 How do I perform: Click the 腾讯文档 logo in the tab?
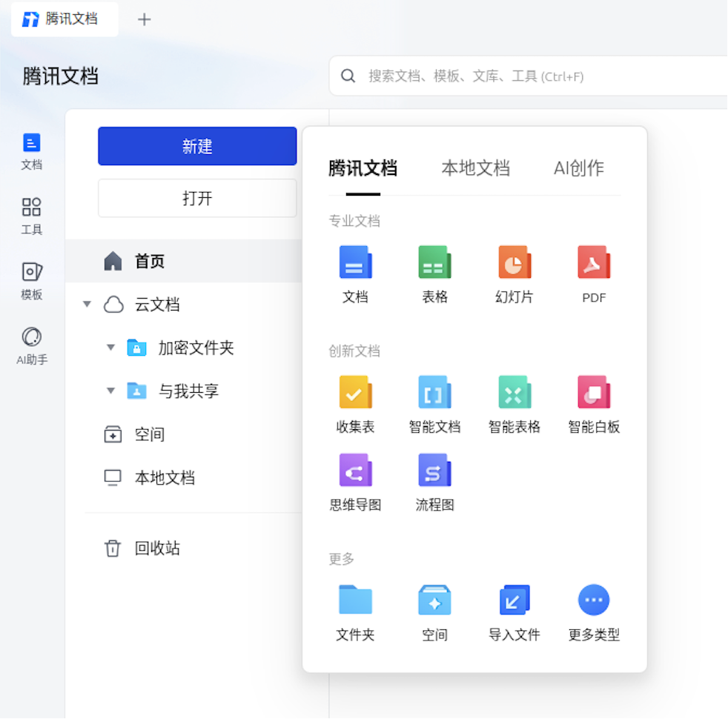pyautogui.click(x=30, y=19)
